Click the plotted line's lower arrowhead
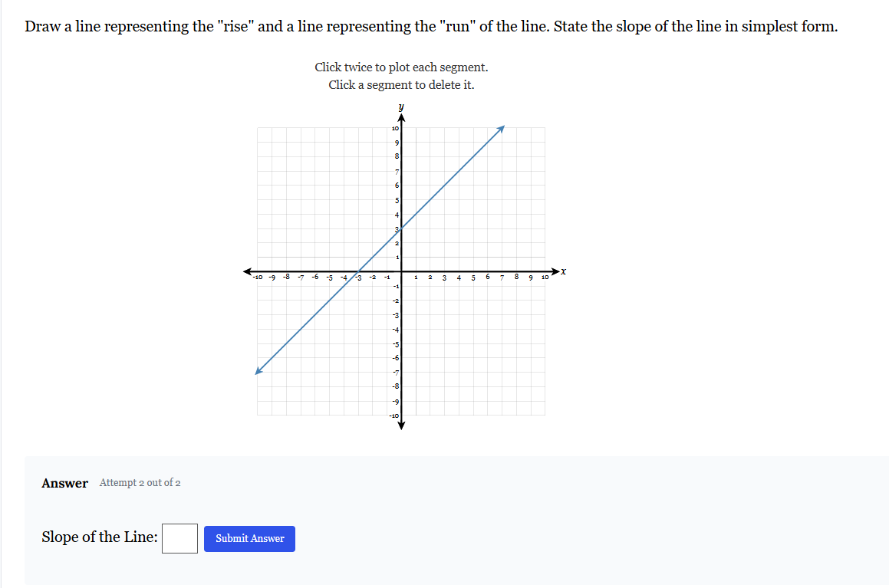This screenshot has width=889, height=588. click(x=258, y=370)
